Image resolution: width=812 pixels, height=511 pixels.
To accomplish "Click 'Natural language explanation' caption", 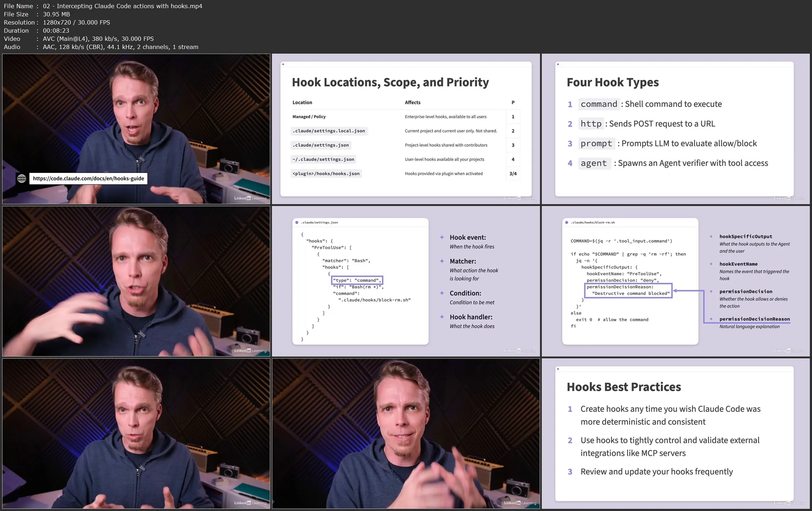I will point(750,327).
